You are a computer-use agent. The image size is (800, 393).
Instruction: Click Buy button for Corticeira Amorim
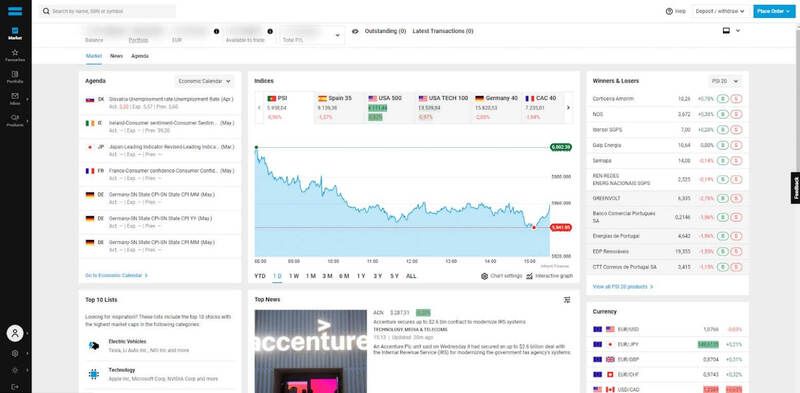pos(722,99)
